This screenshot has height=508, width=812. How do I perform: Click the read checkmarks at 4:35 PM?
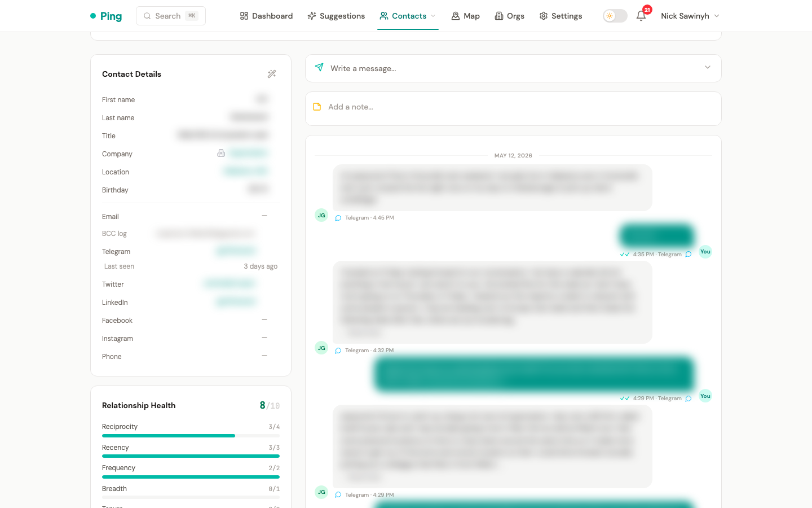click(x=625, y=255)
